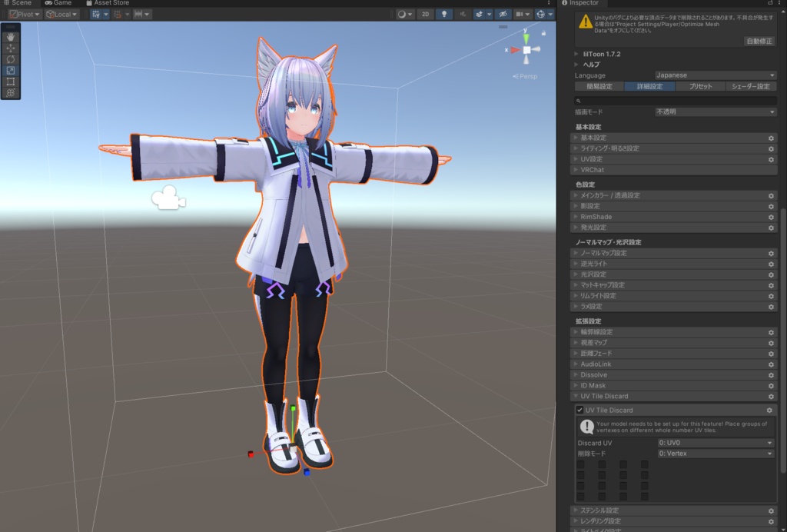Select the Hand tool in the Scene toolbar
This screenshot has width=787, height=532.
[11, 35]
